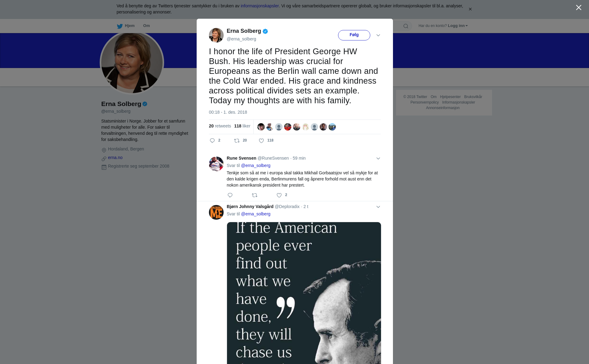Screen dimensions: 589x364
Task: Go to the Om menu item
Action: [146, 26]
